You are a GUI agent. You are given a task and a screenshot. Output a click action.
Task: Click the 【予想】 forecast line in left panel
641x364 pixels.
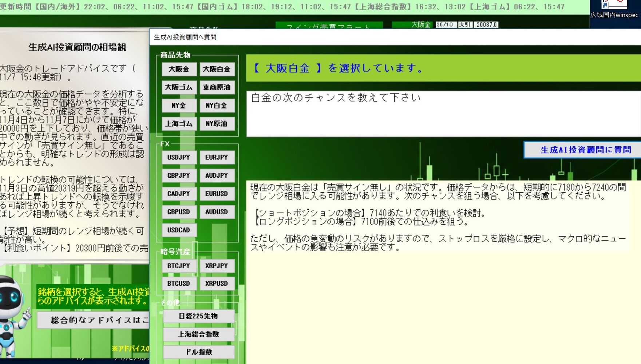click(x=73, y=235)
